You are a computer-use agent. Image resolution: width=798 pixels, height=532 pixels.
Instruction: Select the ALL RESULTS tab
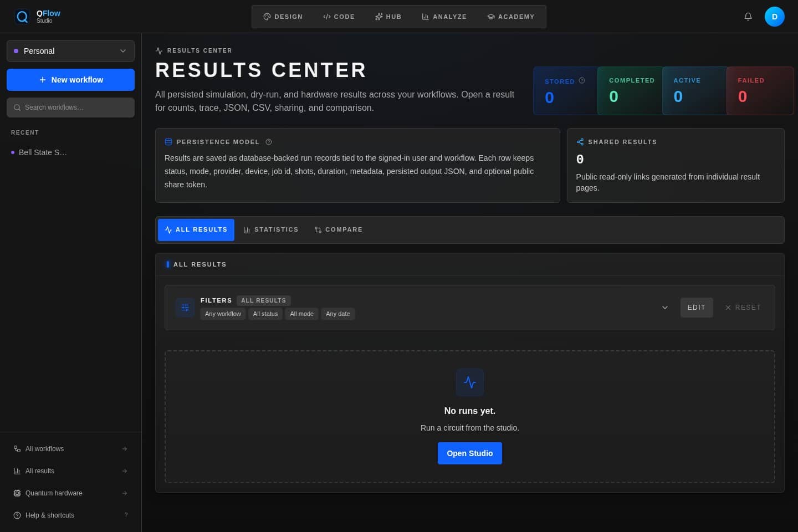pos(196,230)
